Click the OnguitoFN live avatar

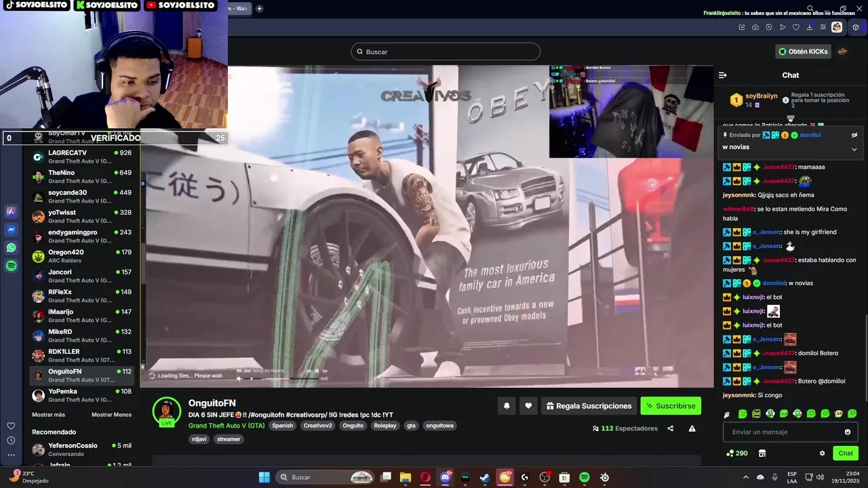pos(166,411)
